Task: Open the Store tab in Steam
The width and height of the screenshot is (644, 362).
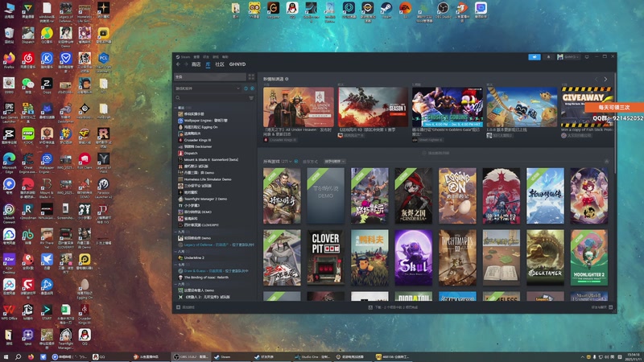Action: pos(195,64)
